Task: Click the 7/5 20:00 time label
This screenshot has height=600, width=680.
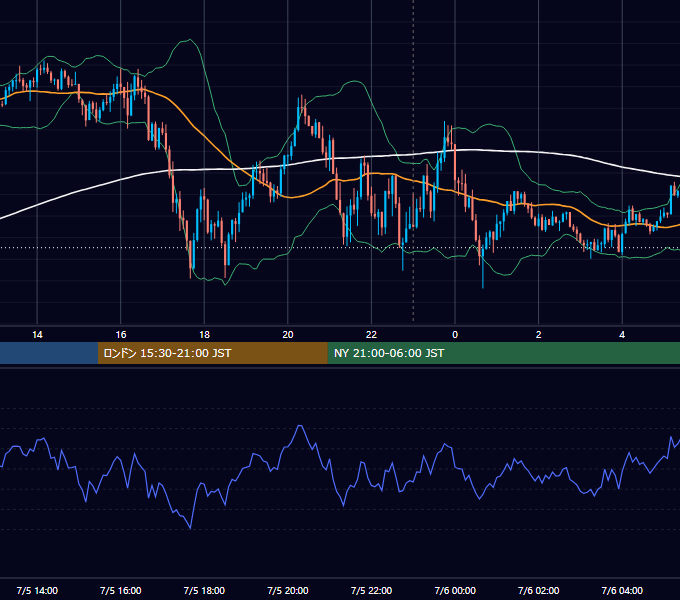Action: (x=288, y=590)
